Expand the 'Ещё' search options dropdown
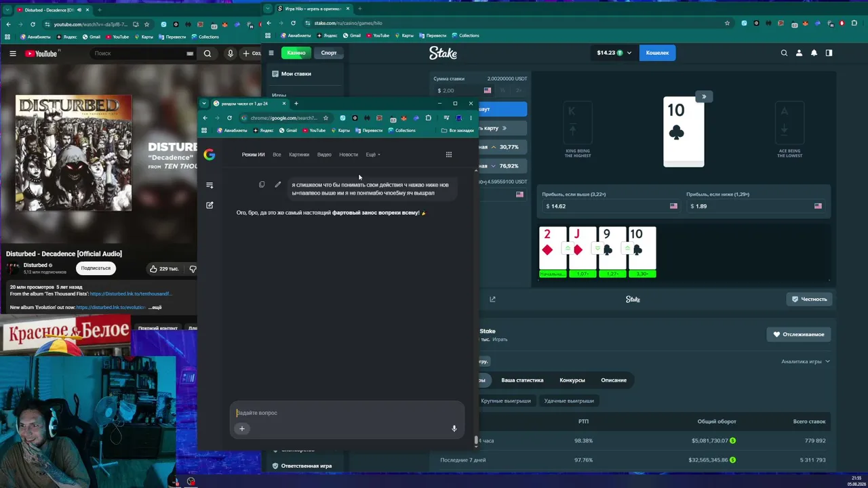This screenshot has width=868, height=488. (x=373, y=155)
